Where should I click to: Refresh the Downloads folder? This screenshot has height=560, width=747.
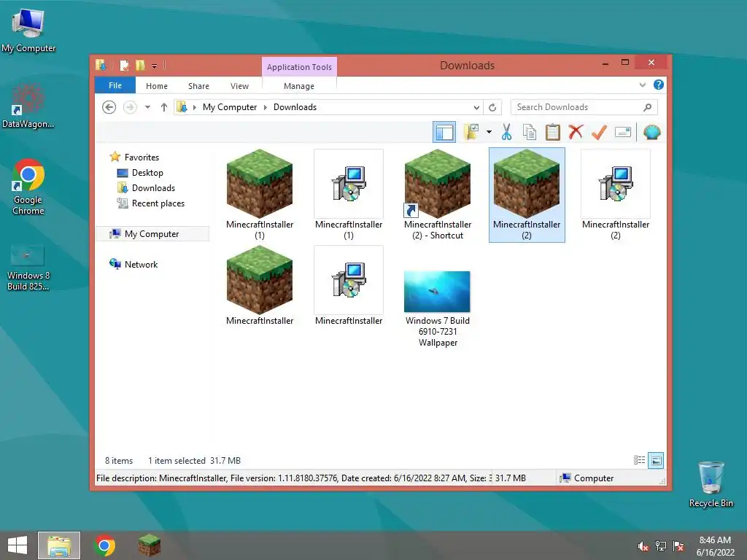[492, 107]
